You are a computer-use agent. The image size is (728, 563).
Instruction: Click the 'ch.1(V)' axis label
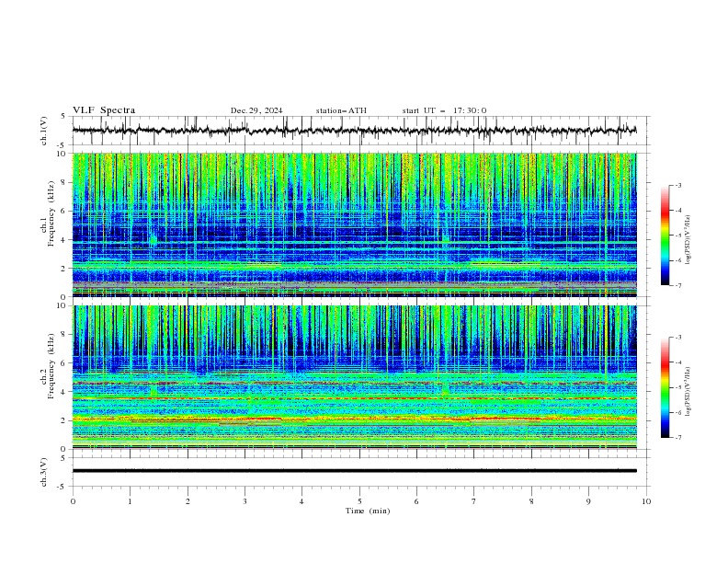(x=44, y=131)
